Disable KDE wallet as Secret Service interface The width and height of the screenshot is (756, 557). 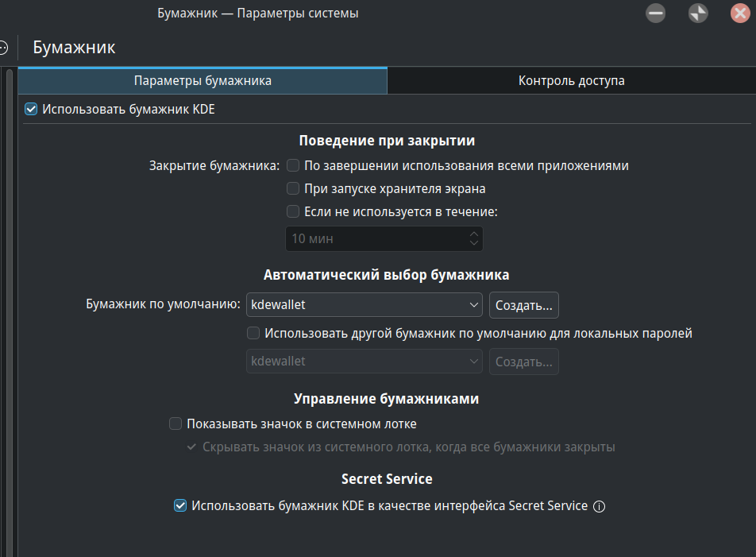(x=180, y=505)
